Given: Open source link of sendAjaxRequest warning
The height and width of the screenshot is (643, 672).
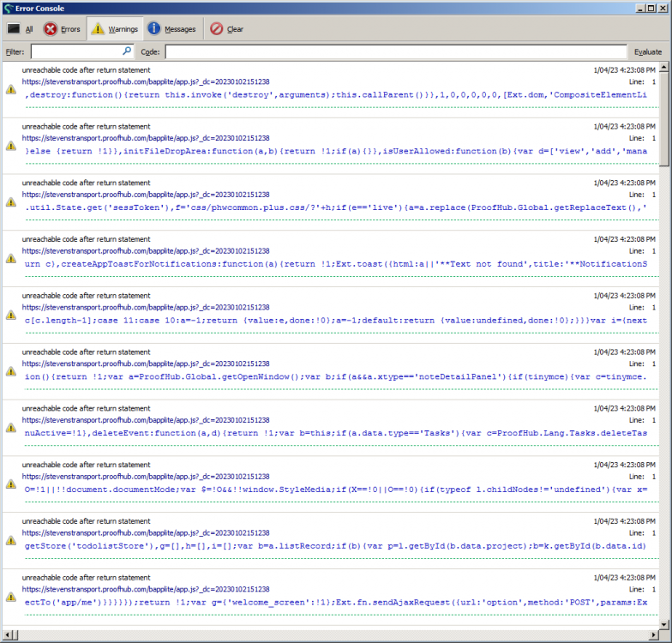Looking at the screenshot, I should (146, 590).
